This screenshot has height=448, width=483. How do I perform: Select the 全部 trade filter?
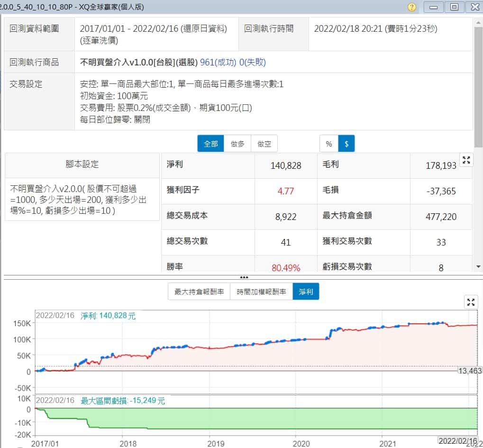coord(210,144)
